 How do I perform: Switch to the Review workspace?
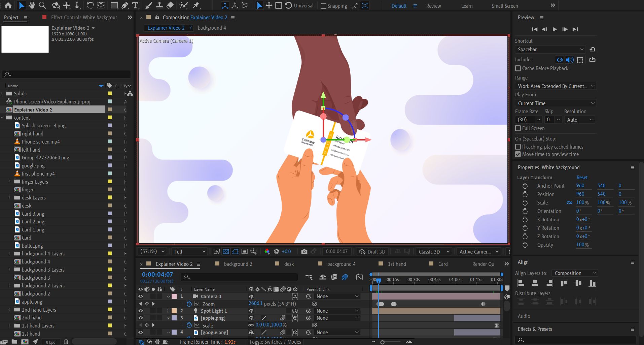pos(433,6)
